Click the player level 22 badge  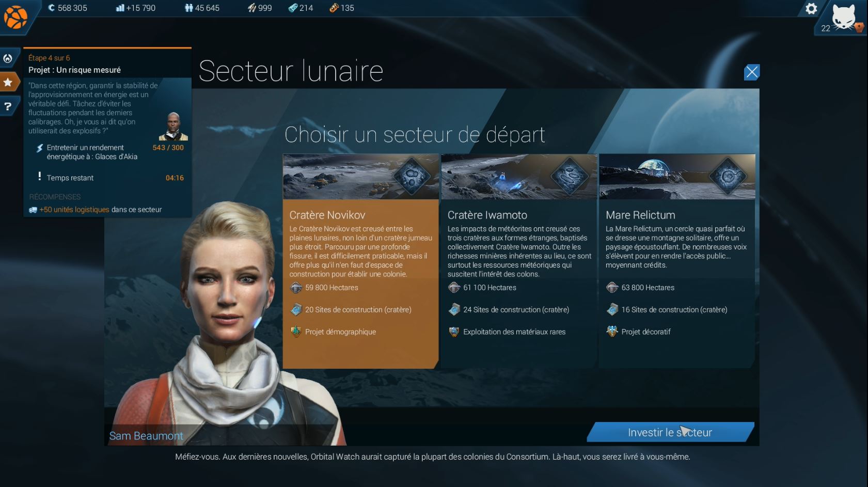click(x=826, y=28)
